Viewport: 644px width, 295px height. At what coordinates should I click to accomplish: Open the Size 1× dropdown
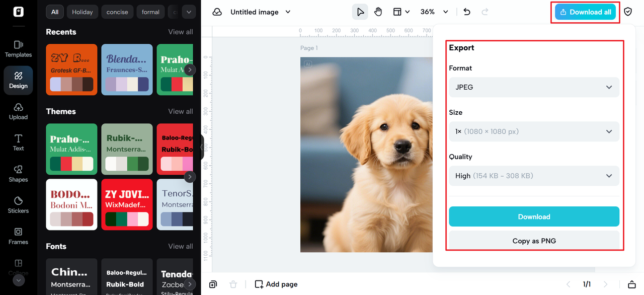534,131
